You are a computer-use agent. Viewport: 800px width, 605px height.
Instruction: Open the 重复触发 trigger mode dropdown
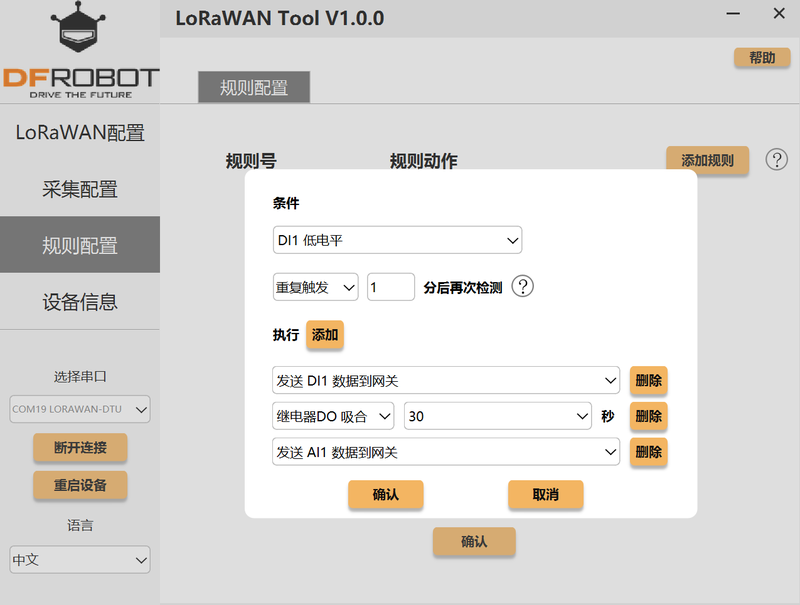[x=315, y=287]
